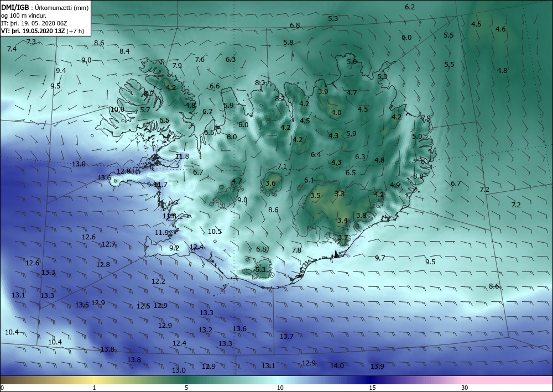Click the 'og 100 m vindur.' legend line
This screenshot has width=553, height=392.
pyautogui.click(x=24, y=15)
